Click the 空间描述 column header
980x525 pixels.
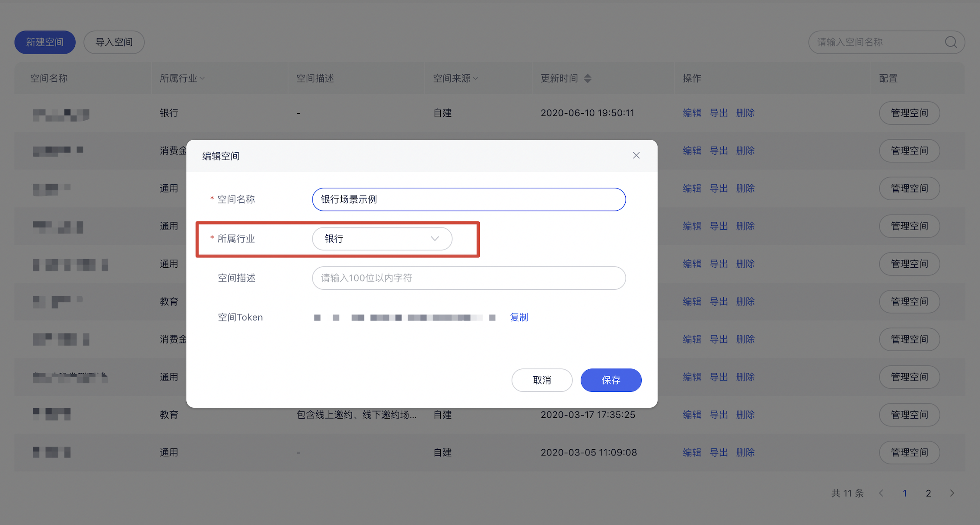coord(315,78)
